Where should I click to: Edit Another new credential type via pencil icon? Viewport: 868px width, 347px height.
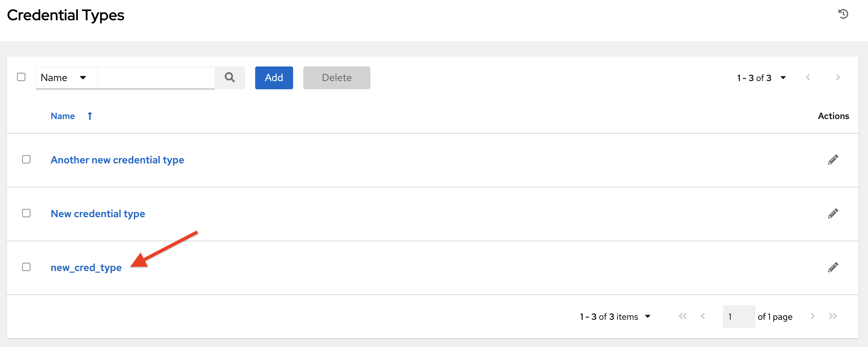coord(833,159)
